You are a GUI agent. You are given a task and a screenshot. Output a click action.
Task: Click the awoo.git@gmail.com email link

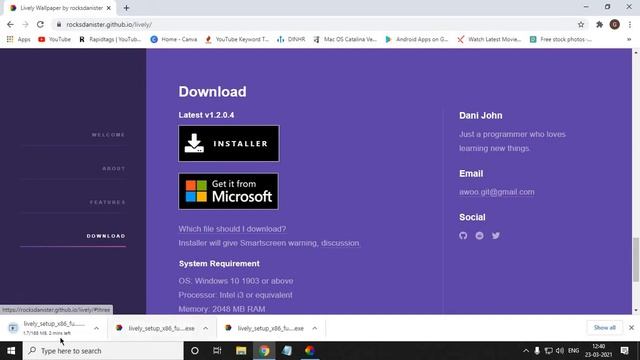(x=497, y=192)
